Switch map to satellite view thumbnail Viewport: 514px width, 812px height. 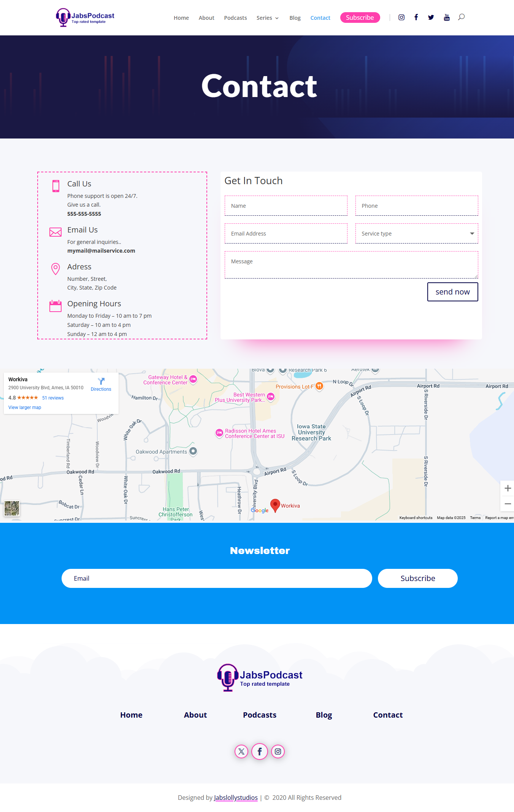[12, 508]
